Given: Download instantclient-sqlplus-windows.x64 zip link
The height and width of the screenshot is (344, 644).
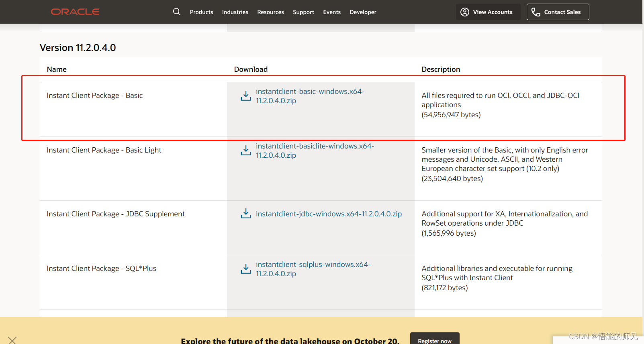Looking at the screenshot, I should (x=313, y=269).
